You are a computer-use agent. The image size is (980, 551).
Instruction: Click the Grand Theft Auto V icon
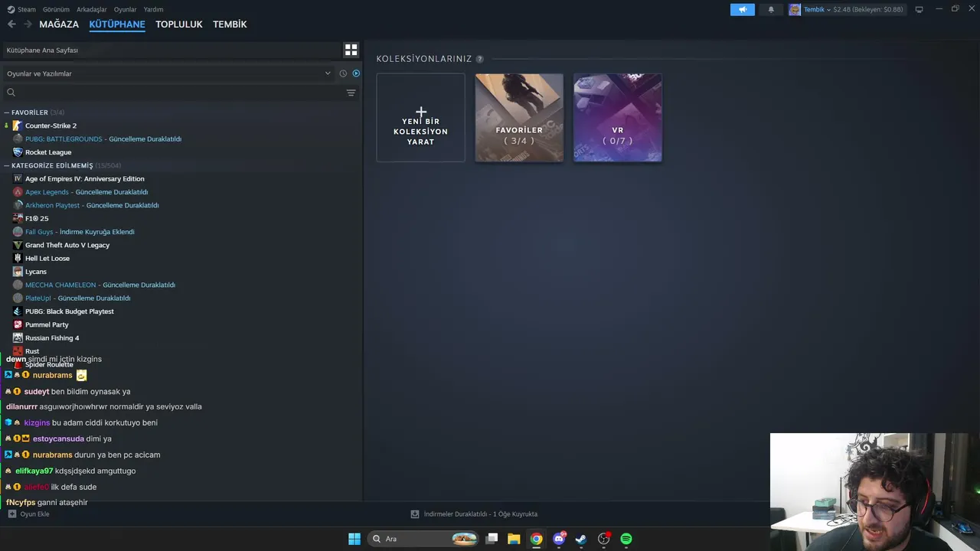pos(18,245)
